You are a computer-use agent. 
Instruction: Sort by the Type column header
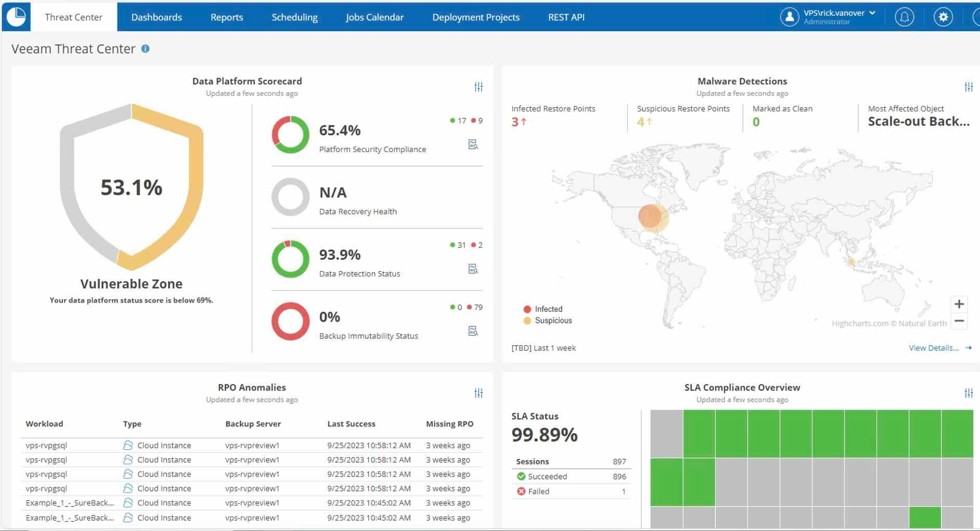click(132, 424)
